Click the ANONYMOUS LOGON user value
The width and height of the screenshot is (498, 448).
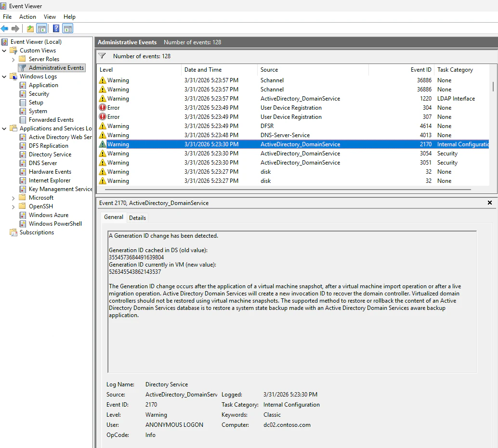point(174,425)
